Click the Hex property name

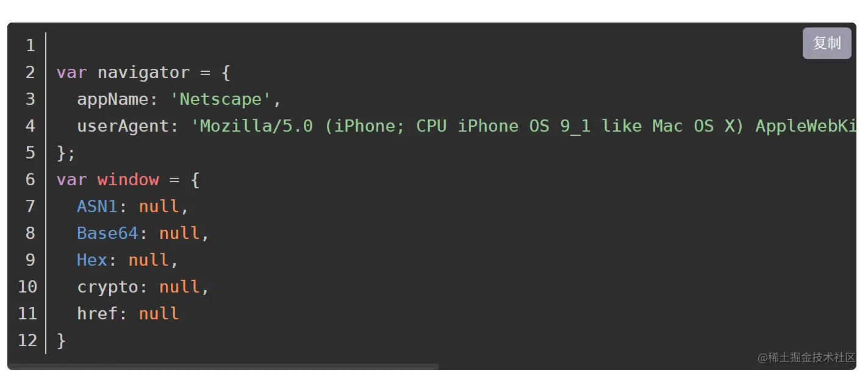[x=92, y=260]
